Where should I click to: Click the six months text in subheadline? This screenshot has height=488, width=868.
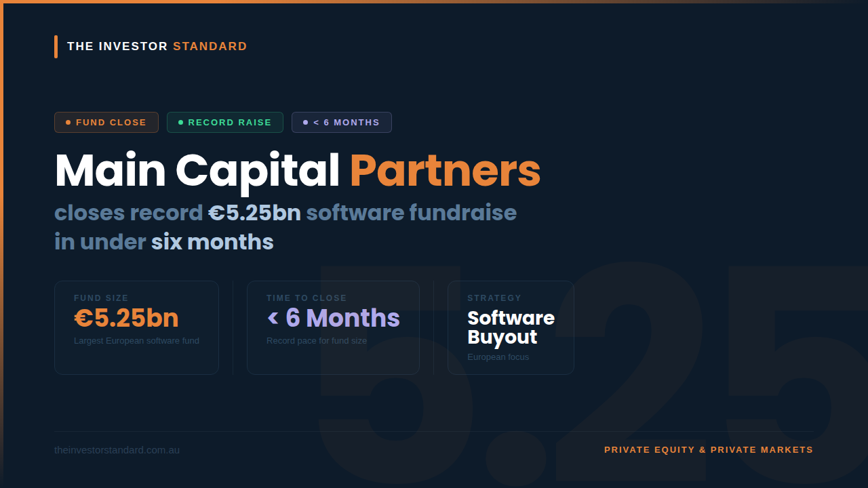(212, 242)
